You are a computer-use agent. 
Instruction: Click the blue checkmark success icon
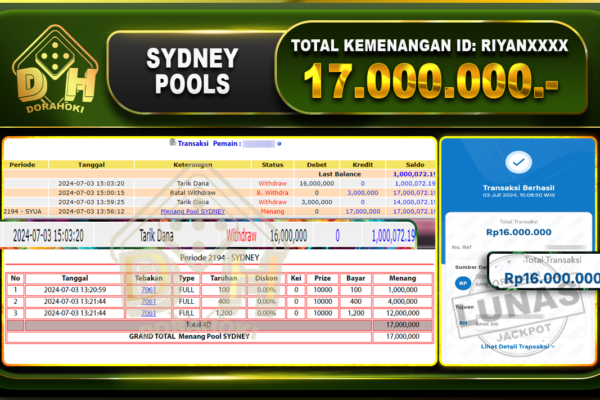pyautogui.click(x=518, y=162)
